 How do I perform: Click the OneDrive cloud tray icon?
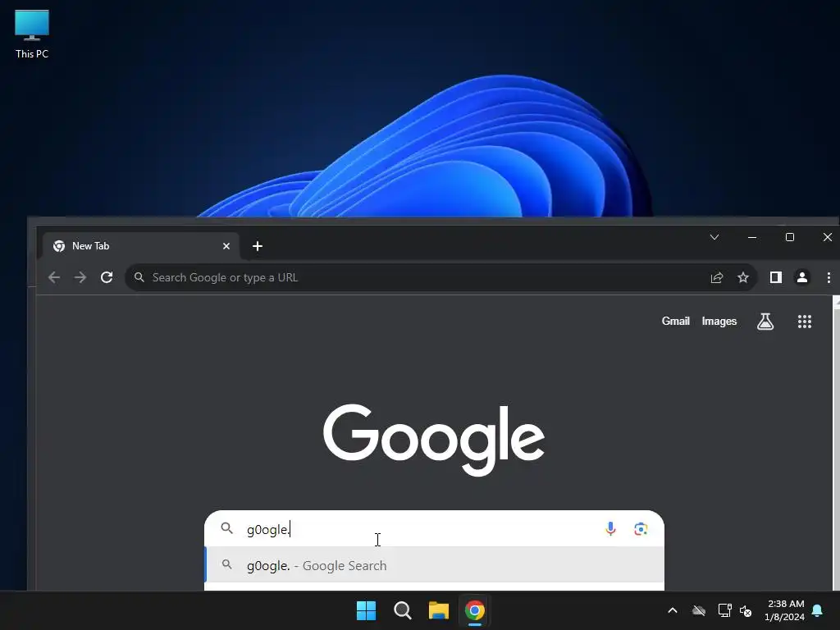[699, 610]
